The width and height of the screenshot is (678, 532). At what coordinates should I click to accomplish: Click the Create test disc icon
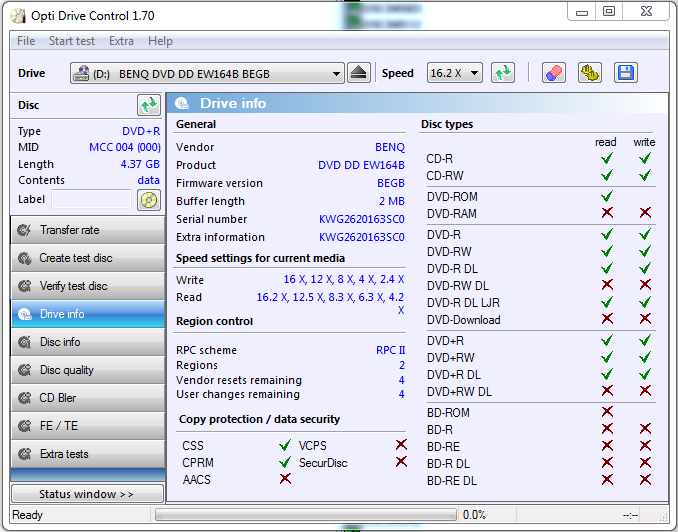point(24,258)
